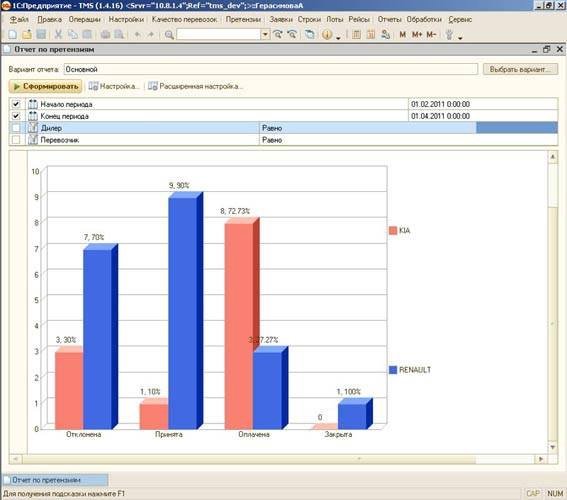Open comparison type Равно for Дилер

point(367,128)
